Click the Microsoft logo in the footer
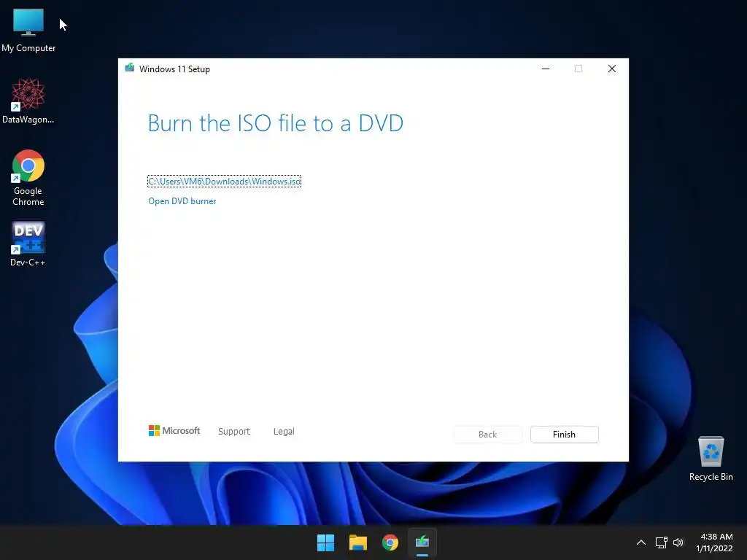The width and height of the screenshot is (747, 560). [x=174, y=430]
